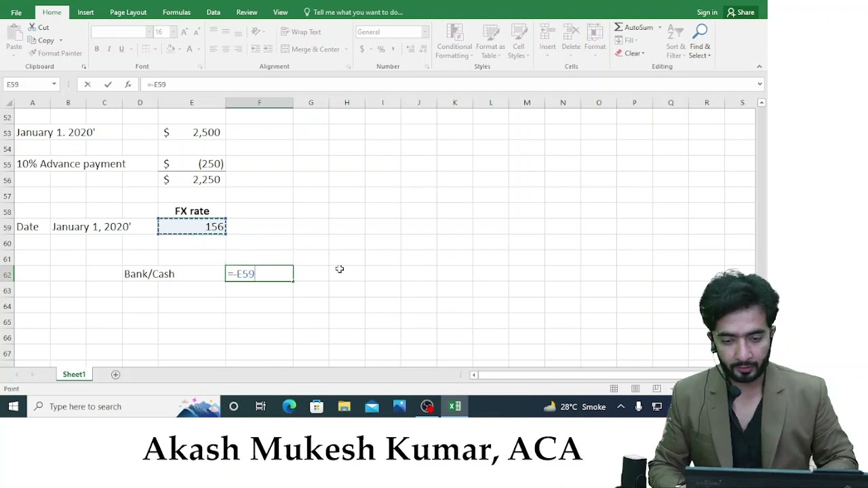Toggle Bold formatting
This screenshot has height=488, width=868.
96,49
